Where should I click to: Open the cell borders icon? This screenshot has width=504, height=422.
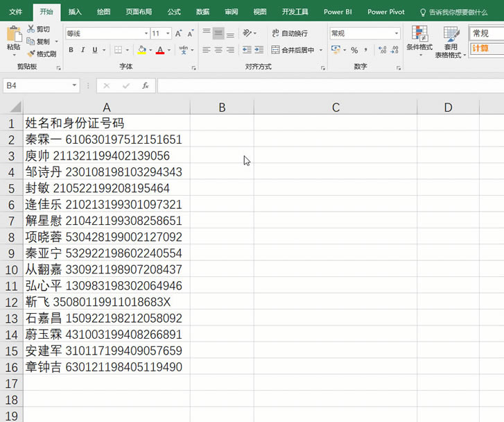119,50
